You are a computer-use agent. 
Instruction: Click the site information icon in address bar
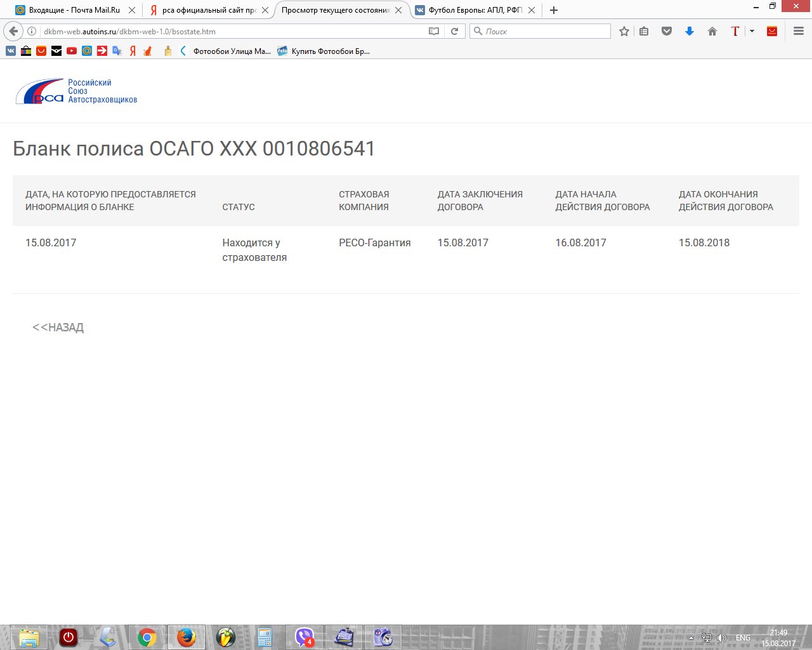[32, 31]
